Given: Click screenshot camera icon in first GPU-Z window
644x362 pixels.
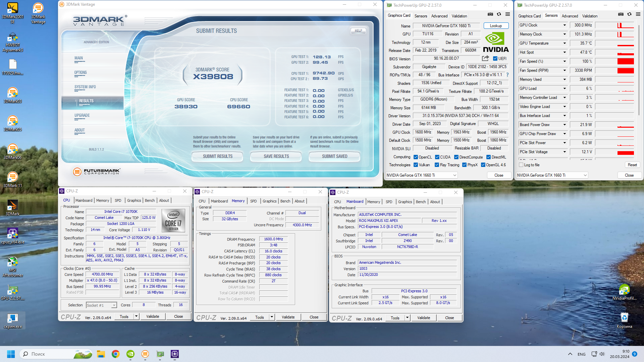Looking at the screenshot, I should [x=490, y=14].
